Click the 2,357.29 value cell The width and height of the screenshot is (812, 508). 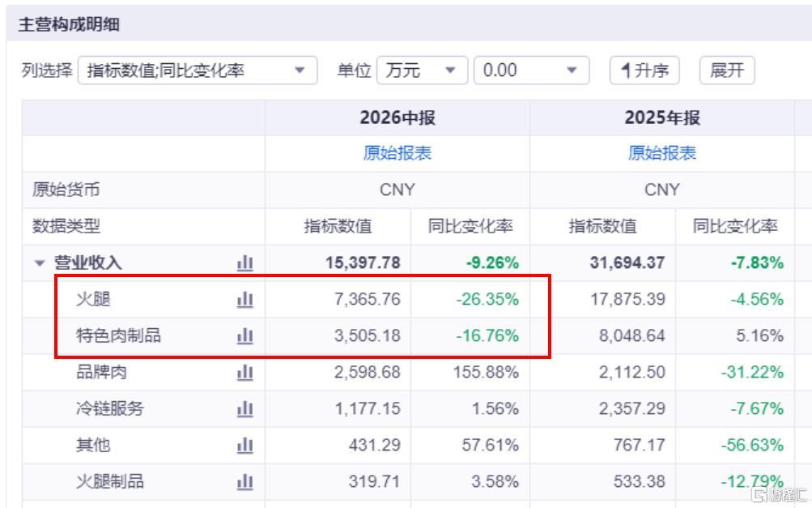pos(632,408)
